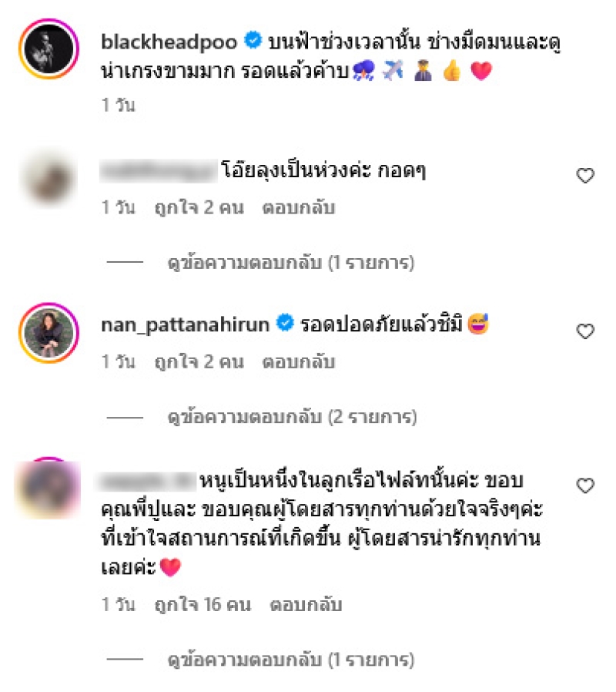This screenshot has height=692, width=616.
Task: Like the flight crew member's long comment
Action: point(585,485)
